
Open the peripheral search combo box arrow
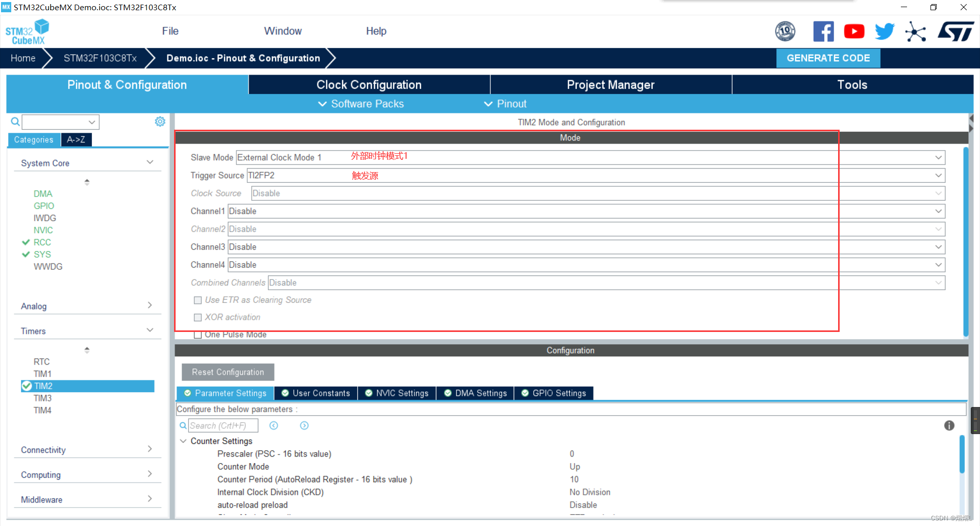point(92,122)
